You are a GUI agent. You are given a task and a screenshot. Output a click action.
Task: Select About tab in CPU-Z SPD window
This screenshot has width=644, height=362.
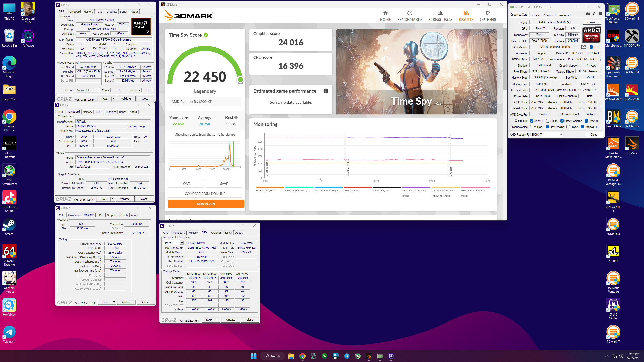pyautogui.click(x=239, y=233)
